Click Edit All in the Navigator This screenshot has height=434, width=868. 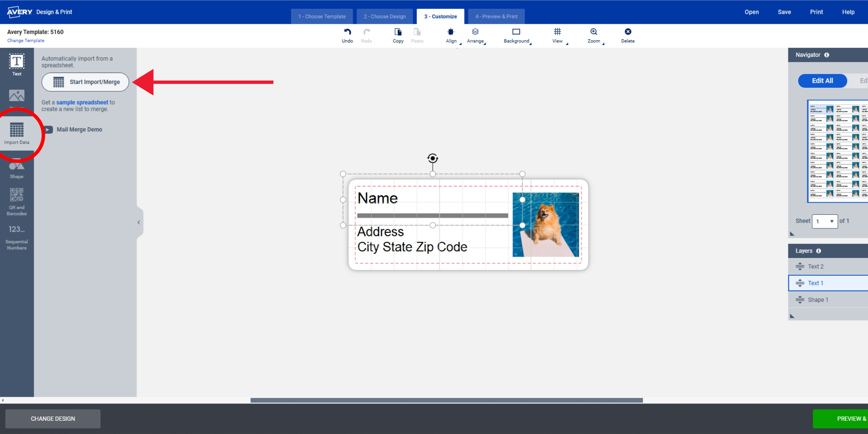[x=822, y=81]
